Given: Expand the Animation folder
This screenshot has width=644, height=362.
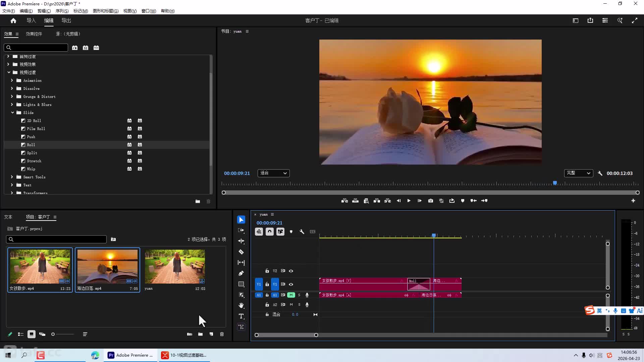Looking at the screenshot, I should [x=12, y=80].
